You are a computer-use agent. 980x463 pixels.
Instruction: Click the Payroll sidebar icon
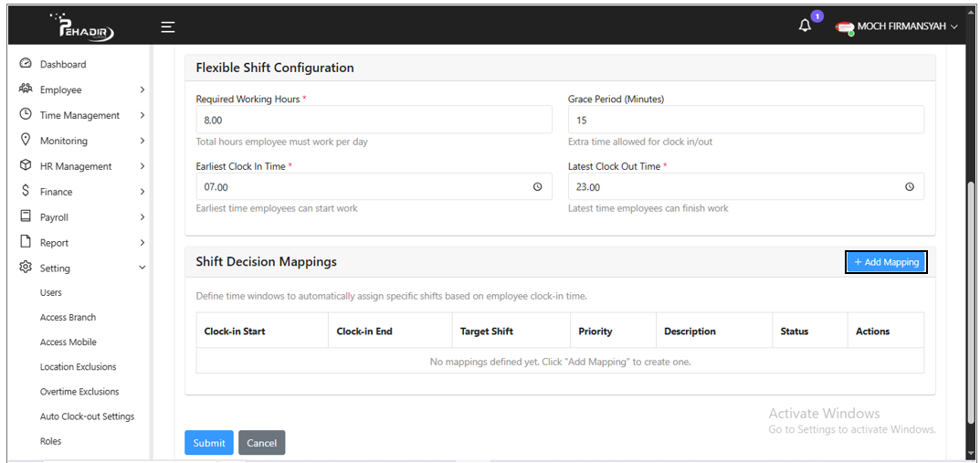26,217
